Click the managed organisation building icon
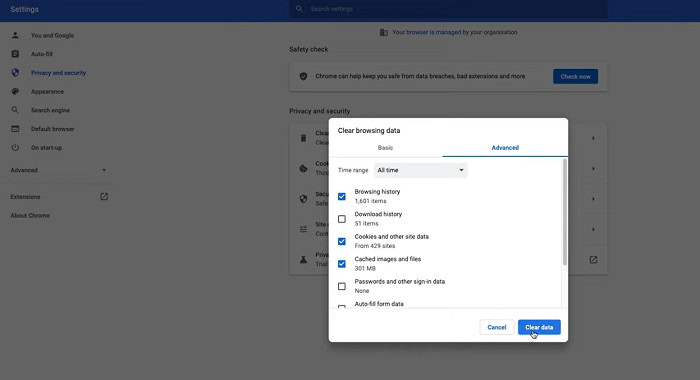Viewport: 700px width, 380px height. (x=383, y=32)
